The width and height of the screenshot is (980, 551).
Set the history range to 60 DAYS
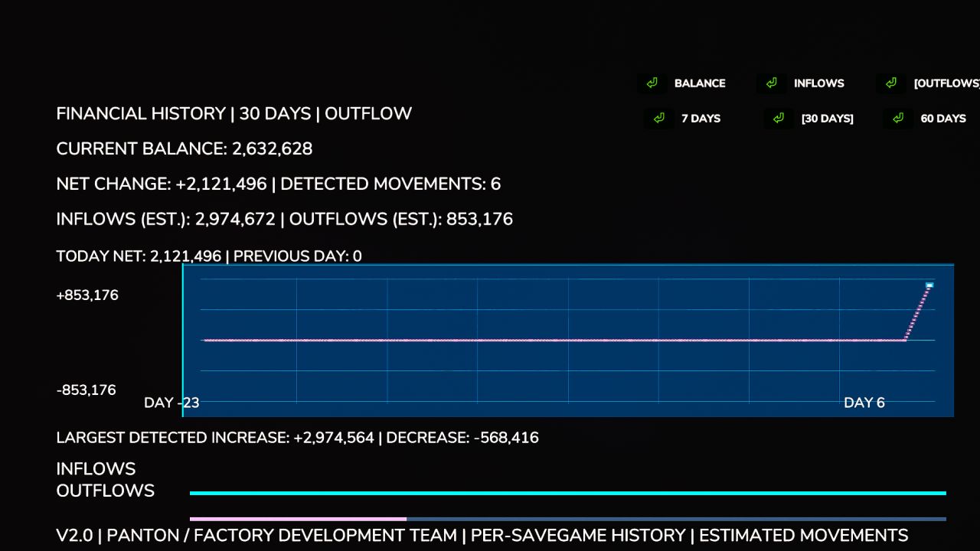pyautogui.click(x=943, y=119)
